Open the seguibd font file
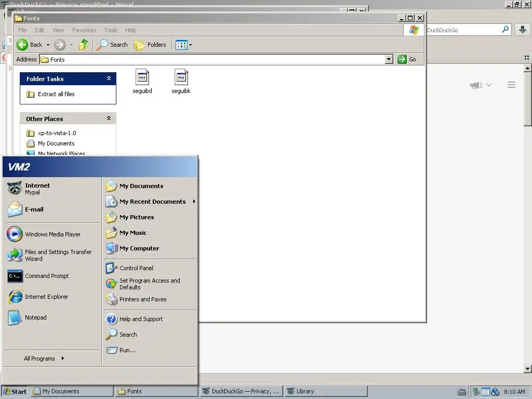The width and height of the screenshot is (532, 399). pyautogui.click(x=142, y=82)
